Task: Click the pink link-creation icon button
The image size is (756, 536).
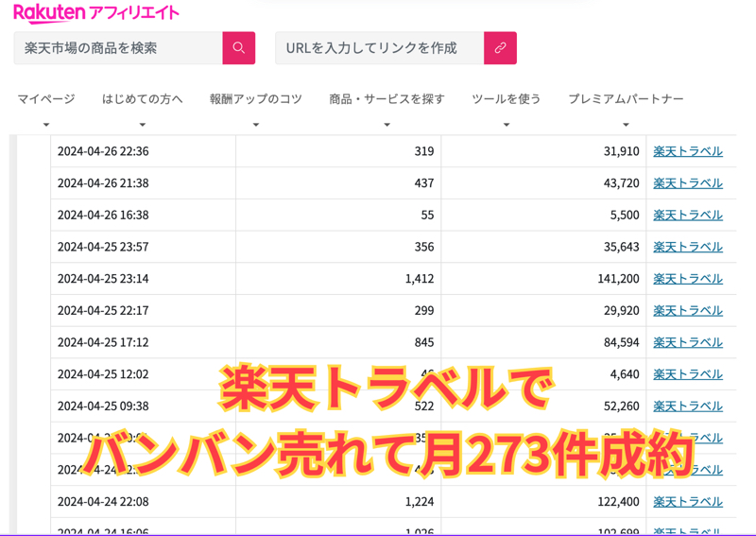Action: pos(500,48)
